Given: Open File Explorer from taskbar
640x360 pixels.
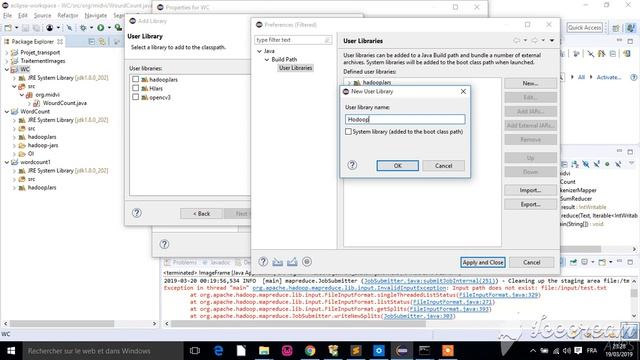Looking at the screenshot, I should 264,351.
